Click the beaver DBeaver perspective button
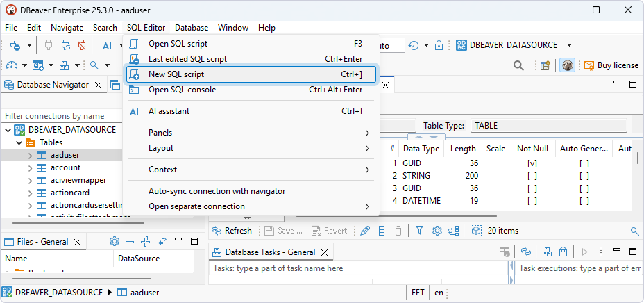This screenshot has height=303, width=644. pyautogui.click(x=567, y=65)
